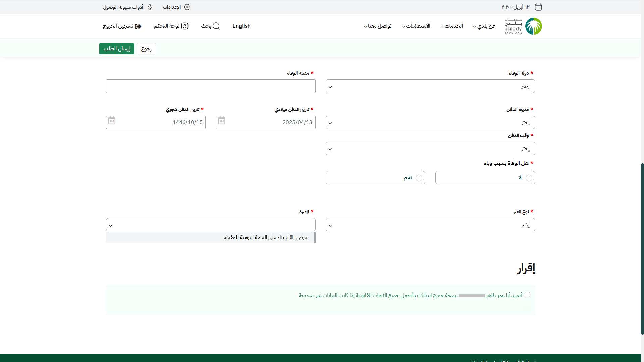This screenshot has height=362, width=644.
Task: Open Gregorian burial date calendar picker
Action: tap(222, 121)
